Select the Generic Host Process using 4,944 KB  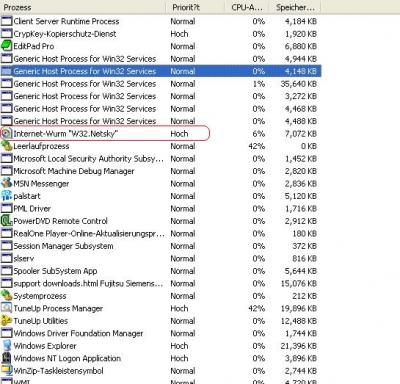tap(85, 59)
